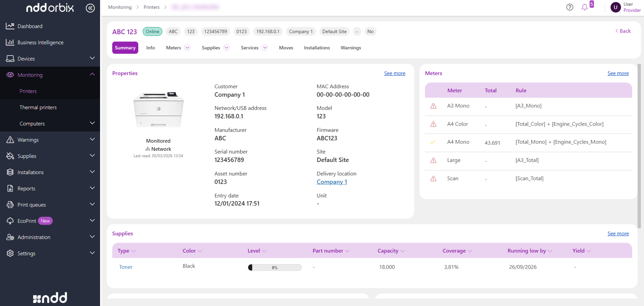Click the Scan meter warning icon
The image size is (644, 306).
tap(433, 179)
